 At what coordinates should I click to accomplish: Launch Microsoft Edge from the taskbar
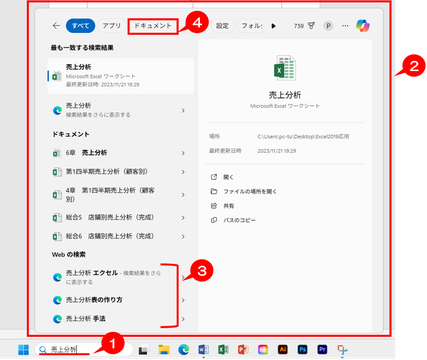pos(183,350)
